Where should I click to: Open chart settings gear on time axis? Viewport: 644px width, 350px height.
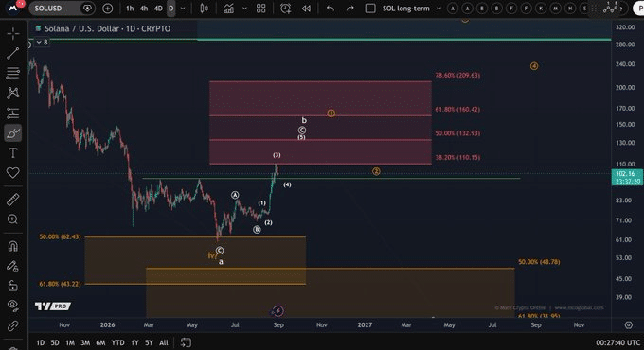[x=629, y=325]
